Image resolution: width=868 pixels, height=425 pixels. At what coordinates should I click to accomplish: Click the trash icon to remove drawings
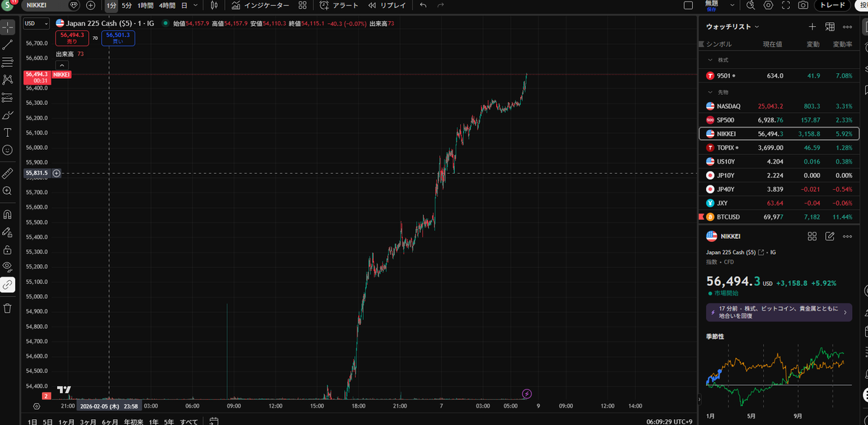coord(7,308)
